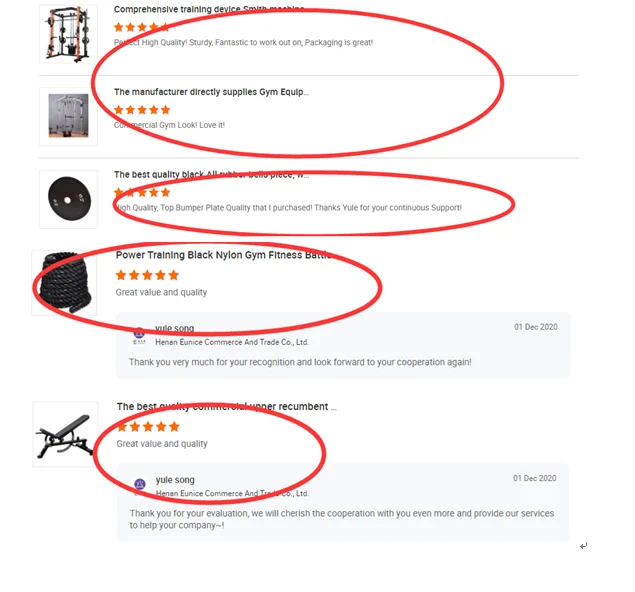635x592 pixels.
Task: Click 'Comprehensive training device Smith machine' title
Action: (x=209, y=9)
